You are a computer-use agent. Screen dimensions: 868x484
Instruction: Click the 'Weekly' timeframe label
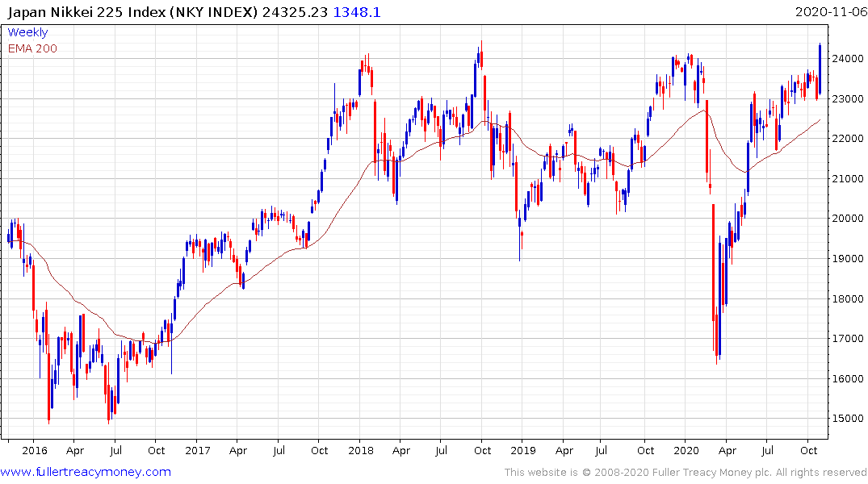[27, 32]
